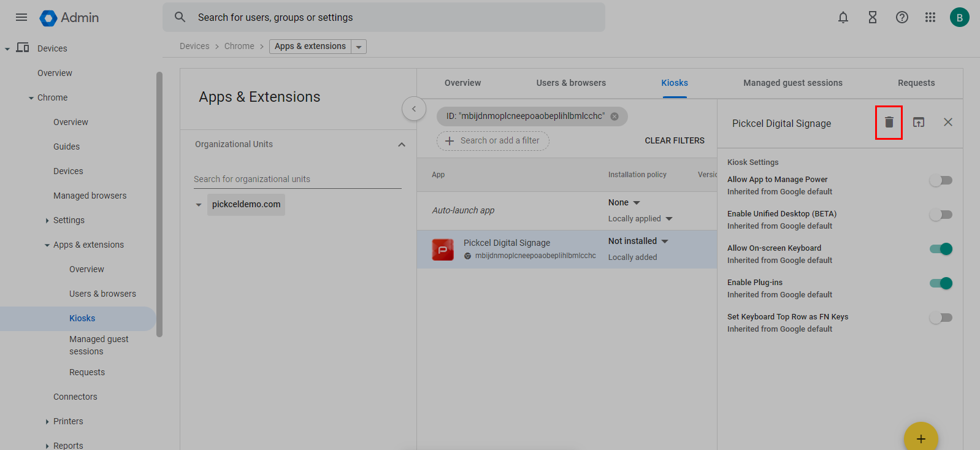Collapse the Organizational Units section
The image size is (980, 450).
click(402, 145)
